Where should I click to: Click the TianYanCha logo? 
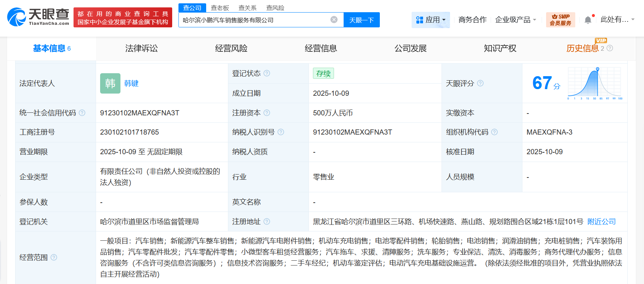(x=38, y=17)
